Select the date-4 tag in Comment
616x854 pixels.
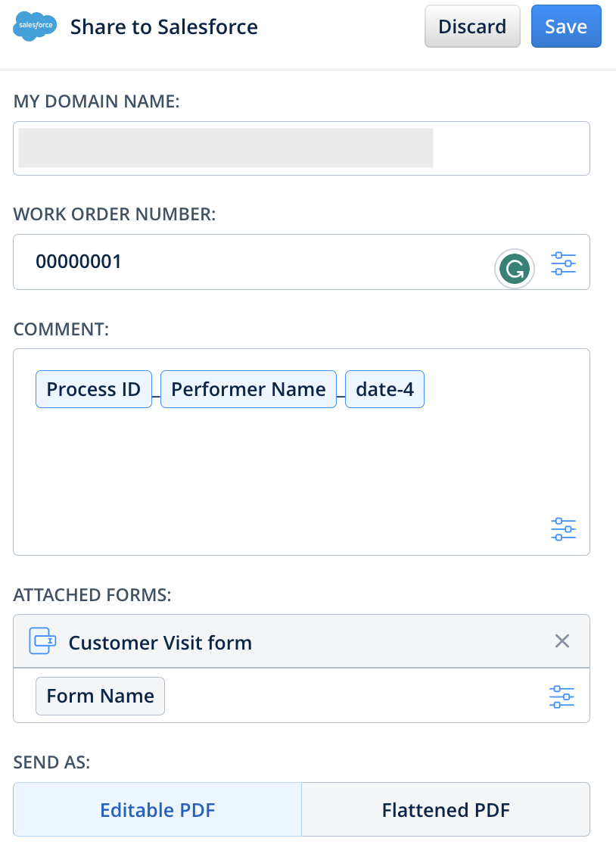coord(384,389)
